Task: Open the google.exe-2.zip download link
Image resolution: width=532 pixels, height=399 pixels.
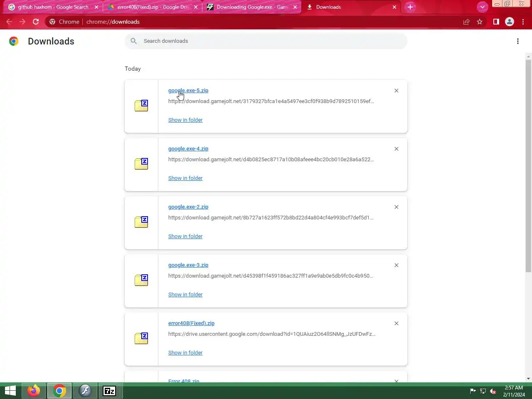Action: (188, 207)
